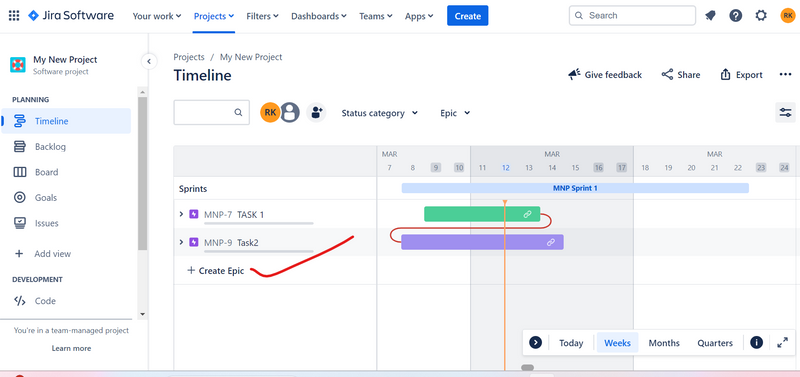Click the link icon on the purple Task2 bar

(551, 242)
